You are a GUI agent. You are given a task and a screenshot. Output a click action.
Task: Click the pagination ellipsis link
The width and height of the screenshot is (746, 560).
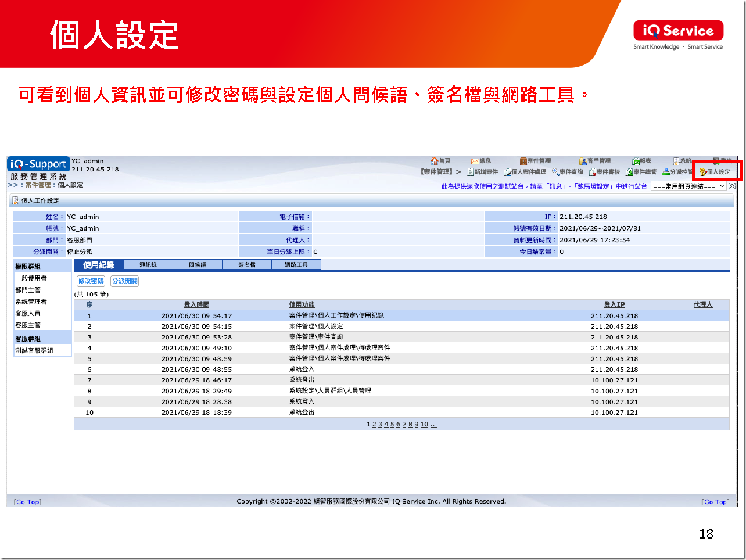(434, 425)
